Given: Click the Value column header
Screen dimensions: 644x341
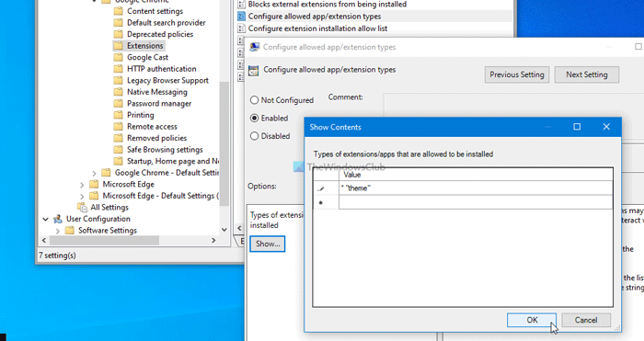Looking at the screenshot, I should (x=476, y=175).
